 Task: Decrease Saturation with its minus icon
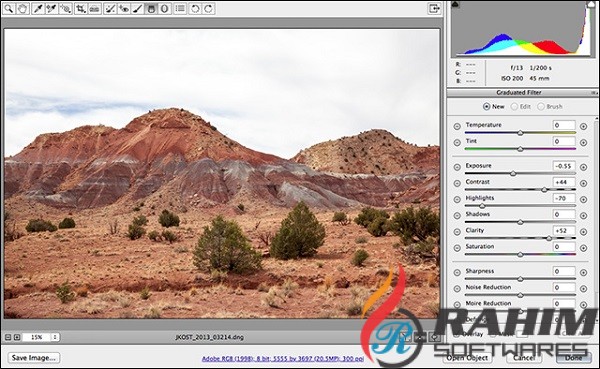pyautogui.click(x=457, y=248)
